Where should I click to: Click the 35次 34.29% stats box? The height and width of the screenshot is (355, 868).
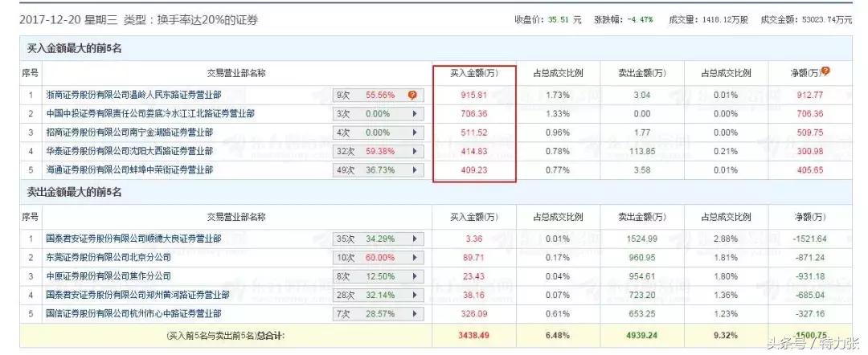click(x=378, y=239)
